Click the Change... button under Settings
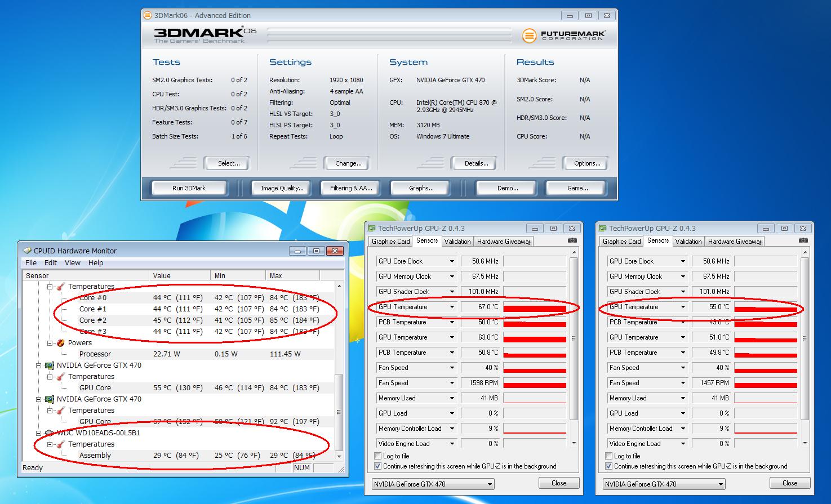831x504 pixels. (348, 163)
